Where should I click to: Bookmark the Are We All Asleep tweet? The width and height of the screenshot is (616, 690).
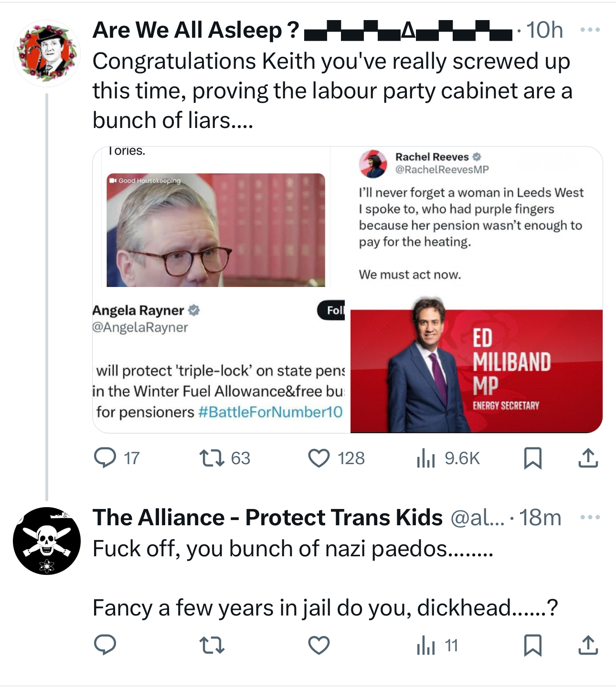[532, 458]
